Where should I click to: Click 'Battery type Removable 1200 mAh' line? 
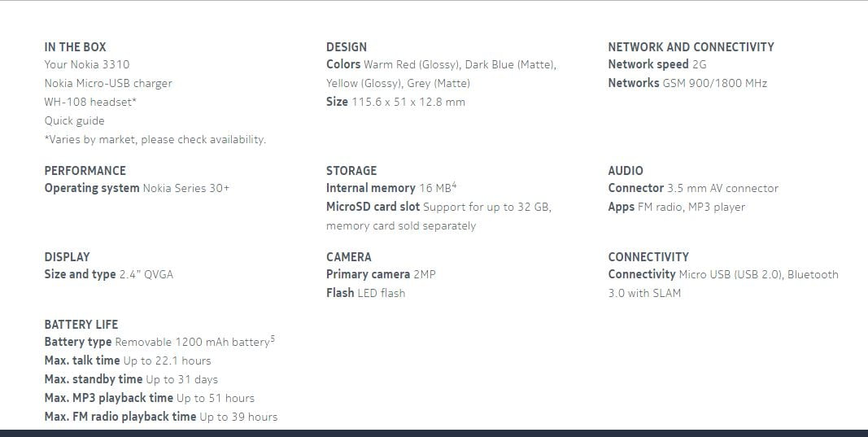click(159, 341)
